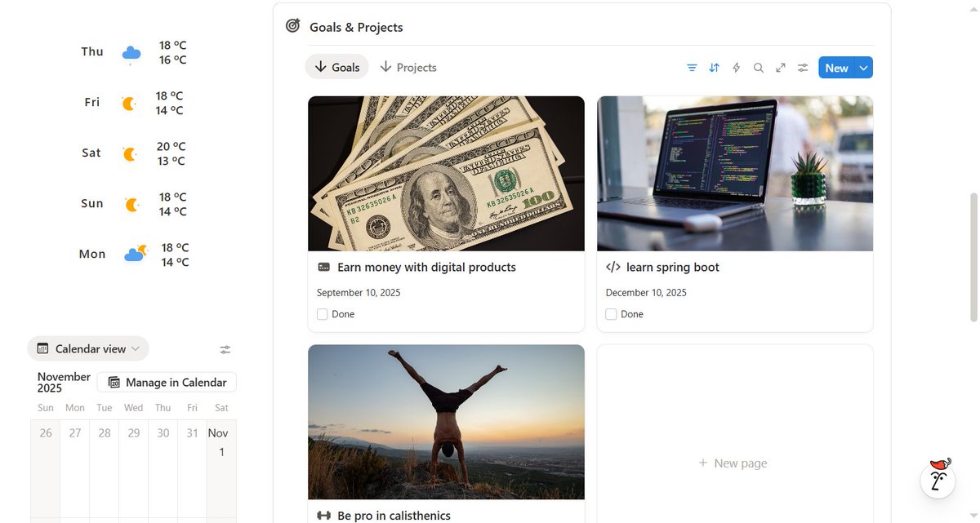Click the calendar icon in Calendar view
980x523 pixels.
(x=42, y=348)
